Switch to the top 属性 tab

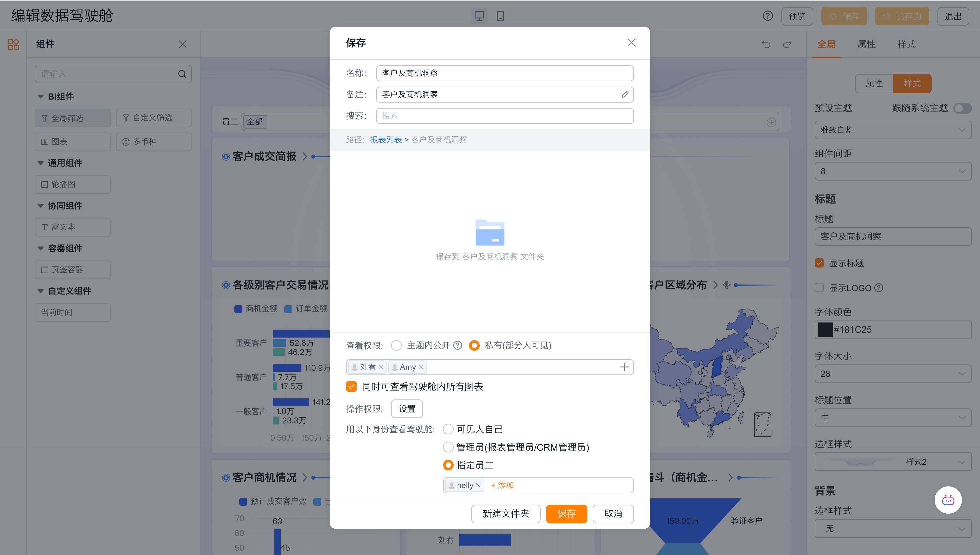pyautogui.click(x=866, y=44)
